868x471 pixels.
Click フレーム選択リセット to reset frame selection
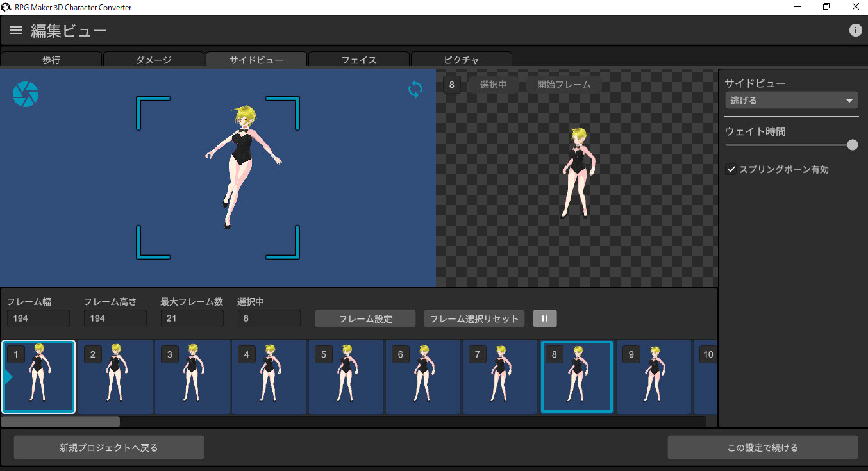click(x=474, y=318)
